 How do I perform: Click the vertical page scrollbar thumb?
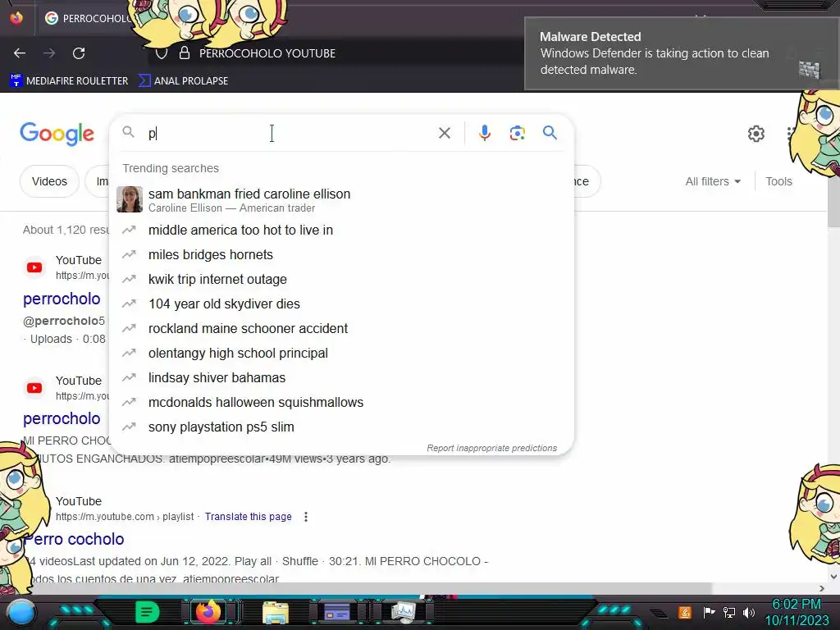point(833,201)
